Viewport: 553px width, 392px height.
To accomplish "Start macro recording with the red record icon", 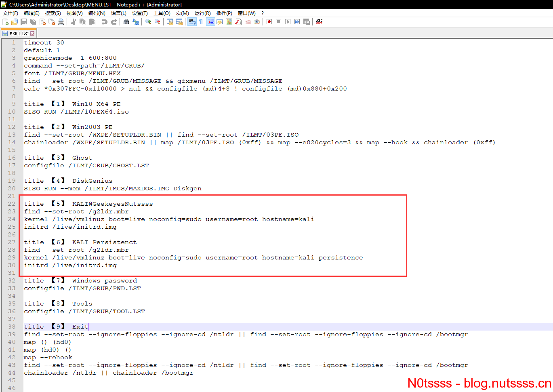I will (x=269, y=22).
